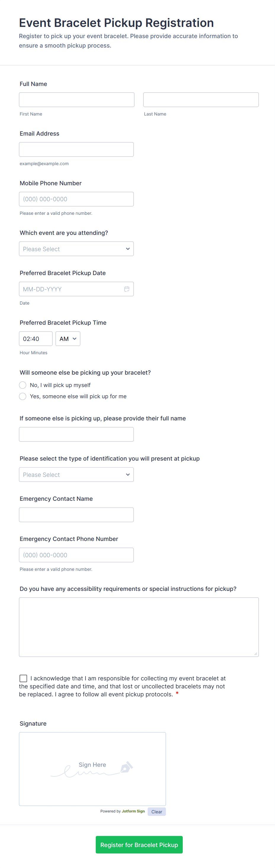The height and width of the screenshot is (868, 275).
Task: Click the Last Name input field
Action: [200, 99]
